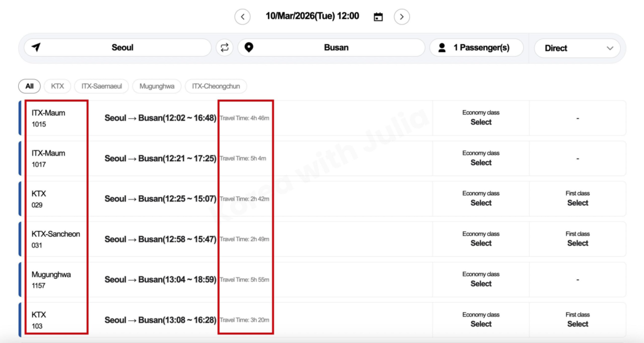Click train name Mugunghwa 1157
This screenshot has width=644, height=343.
(x=51, y=279)
